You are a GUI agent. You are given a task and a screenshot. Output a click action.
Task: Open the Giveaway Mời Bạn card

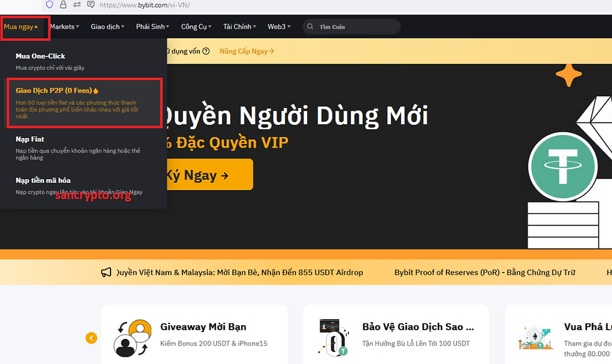pyautogui.click(x=194, y=335)
